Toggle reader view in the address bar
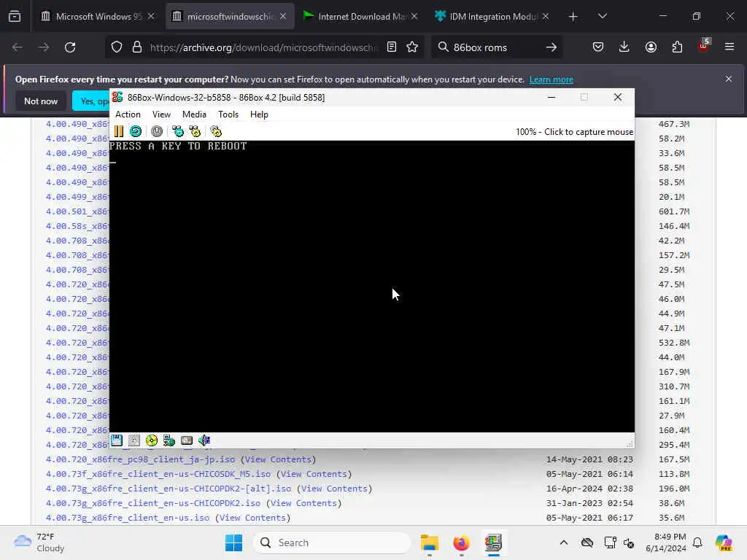The width and height of the screenshot is (747, 560). (392, 47)
